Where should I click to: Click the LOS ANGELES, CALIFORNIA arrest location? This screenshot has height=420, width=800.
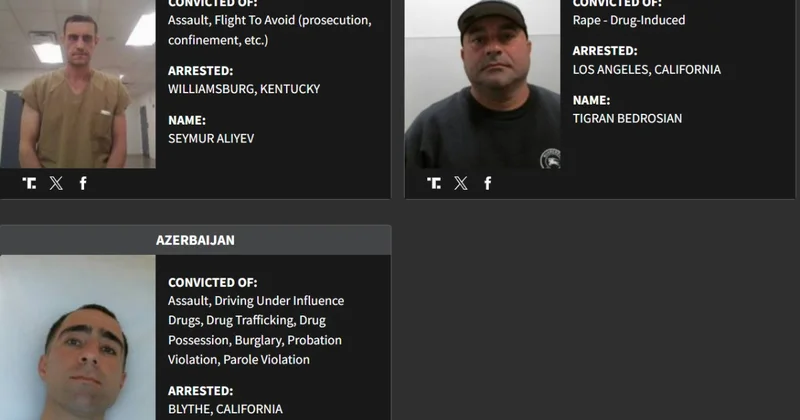pyautogui.click(x=646, y=69)
